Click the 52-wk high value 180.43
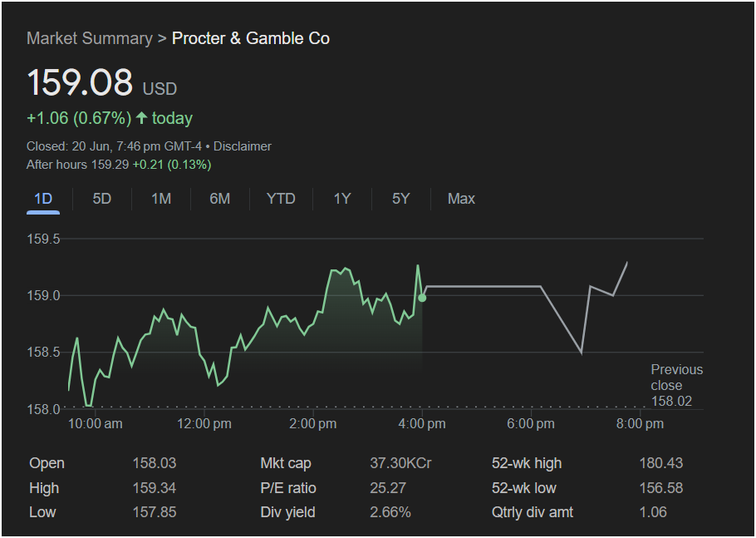The image size is (756, 538). 661,463
